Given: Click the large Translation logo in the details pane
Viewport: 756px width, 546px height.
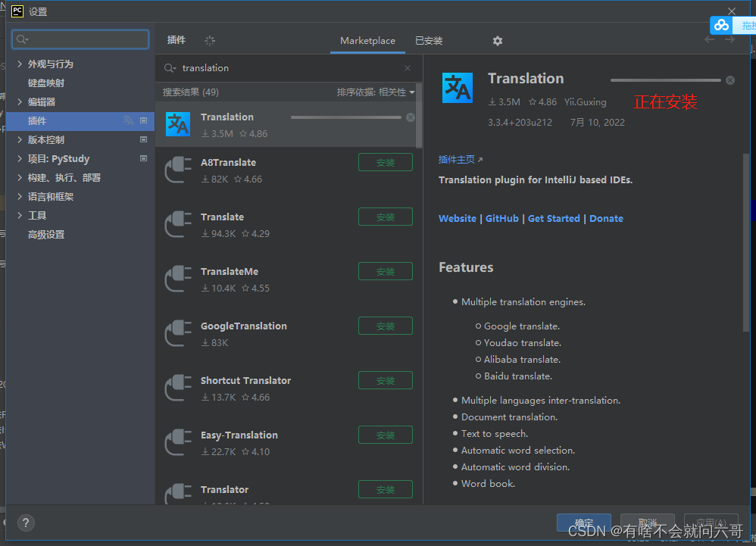Looking at the screenshot, I should (457, 88).
